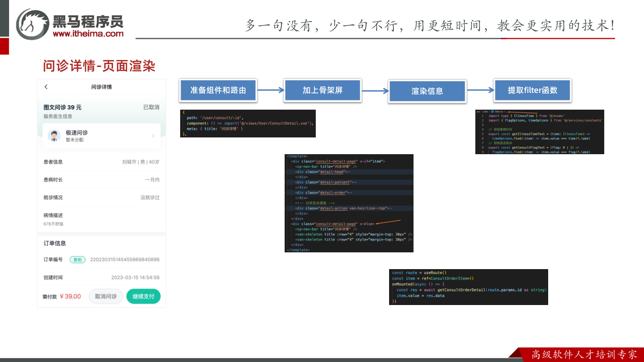
Task: Click the 暂未分配 text
Action: pyautogui.click(x=75, y=140)
